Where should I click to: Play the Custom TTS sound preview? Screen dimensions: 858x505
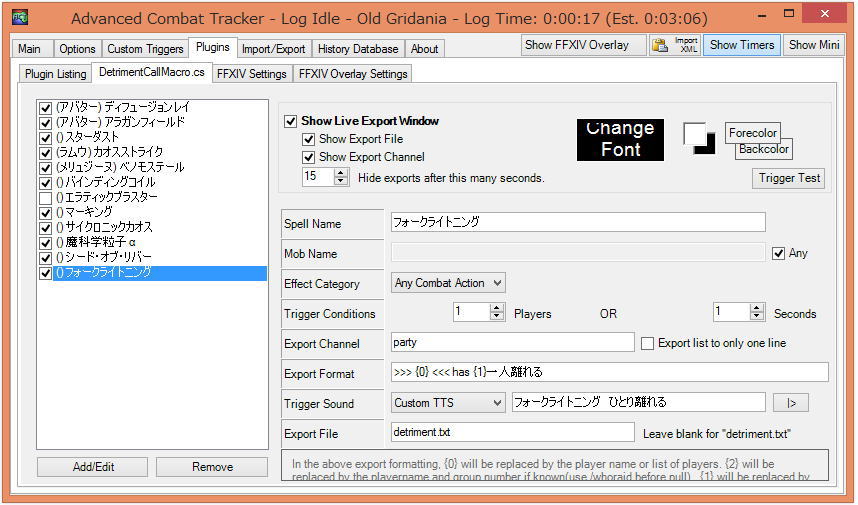790,403
